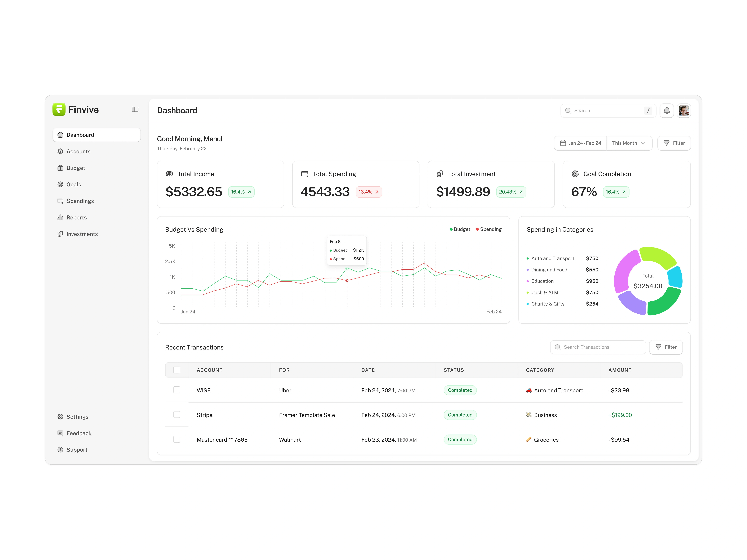Check the Stripe transaction row checkbox
Screen dimensions: 747x560
coord(177,415)
